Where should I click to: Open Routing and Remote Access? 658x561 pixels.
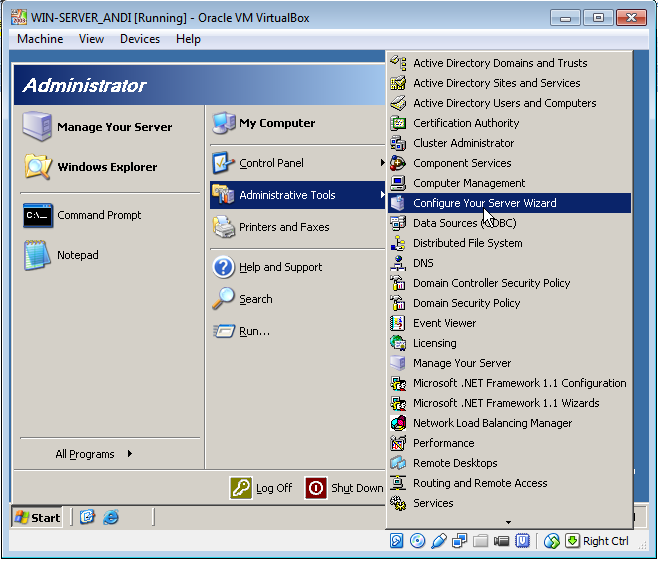tap(509, 483)
